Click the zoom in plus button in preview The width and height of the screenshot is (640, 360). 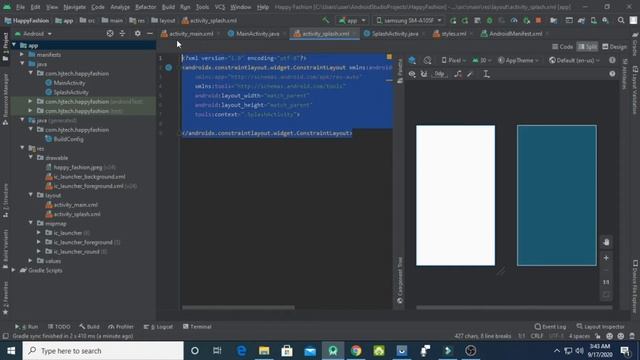(606, 258)
